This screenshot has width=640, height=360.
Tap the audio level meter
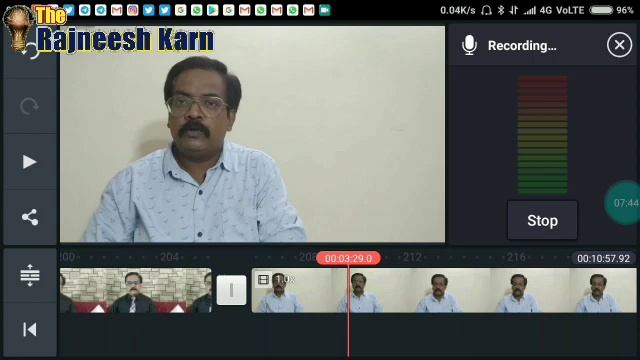[542, 135]
